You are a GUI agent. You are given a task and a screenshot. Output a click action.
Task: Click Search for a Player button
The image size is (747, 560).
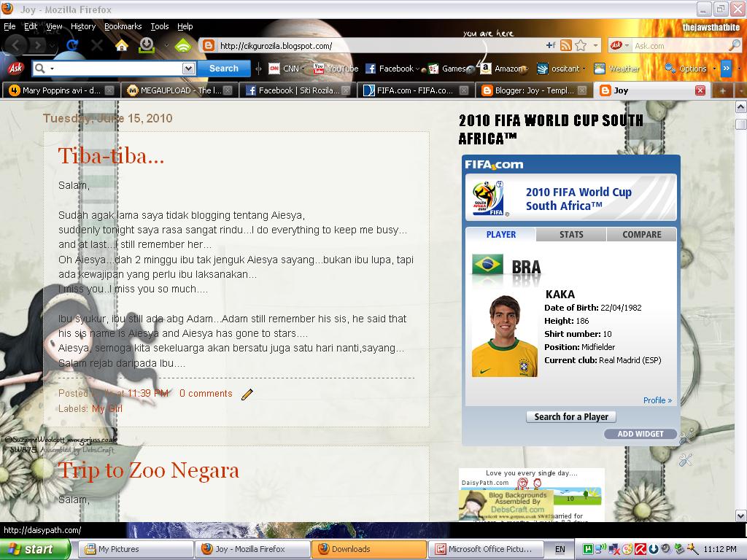571,416
